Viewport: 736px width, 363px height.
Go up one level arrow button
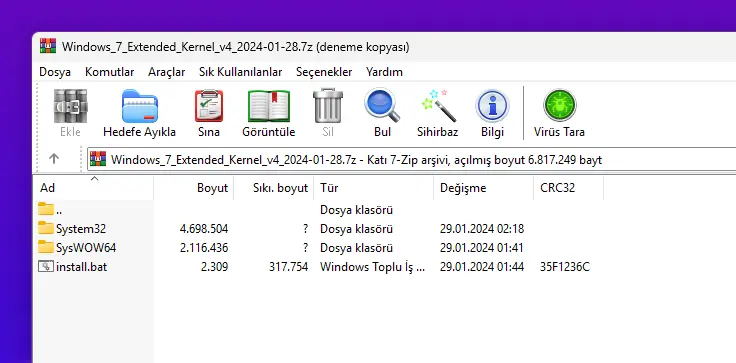point(54,159)
